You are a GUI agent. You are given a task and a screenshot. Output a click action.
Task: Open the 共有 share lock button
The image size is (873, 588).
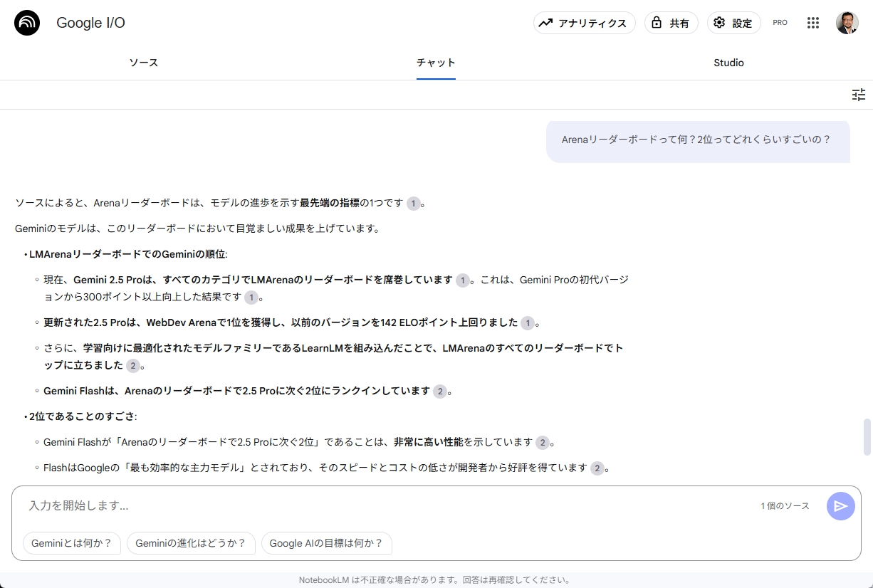tap(671, 23)
